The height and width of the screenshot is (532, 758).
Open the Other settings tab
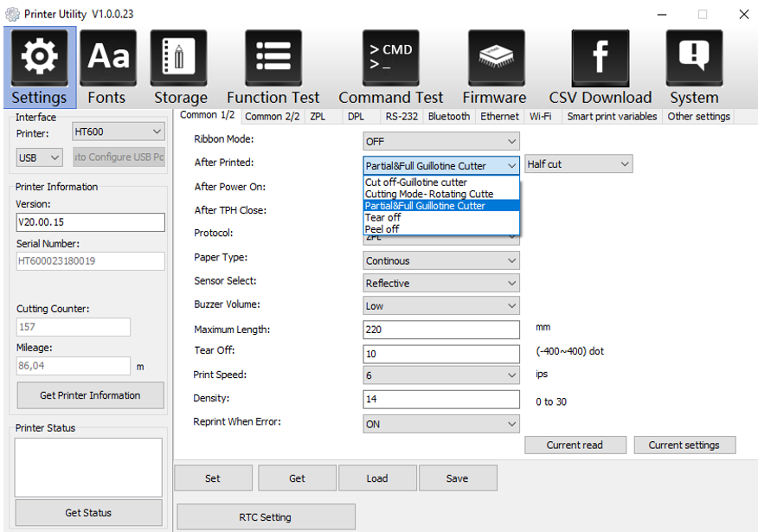(698, 117)
